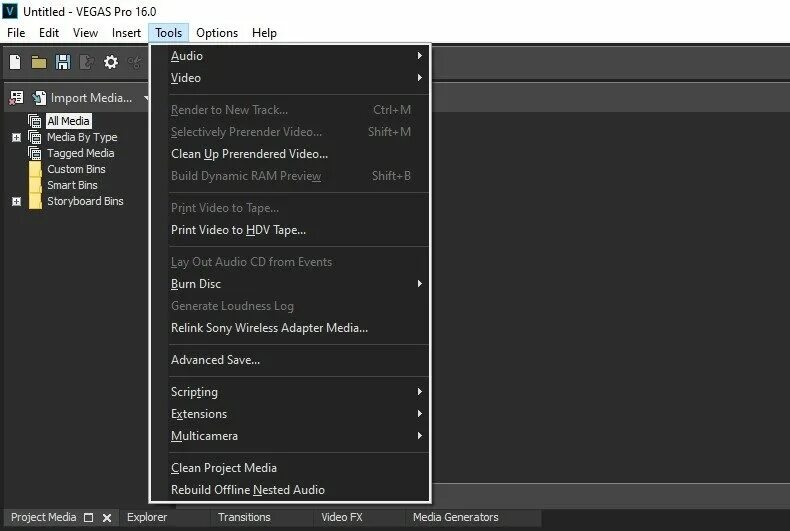
Task: Switch to the Transitions tab
Action: (x=244, y=517)
